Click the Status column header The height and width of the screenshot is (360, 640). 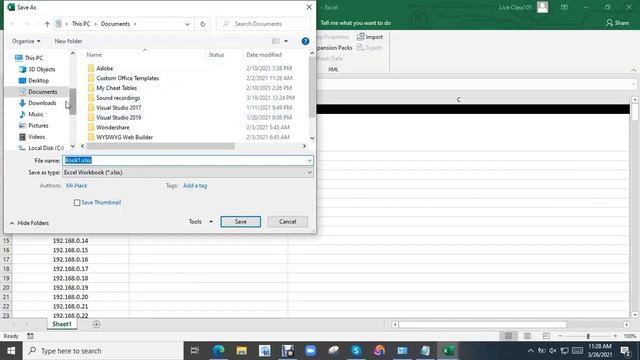[216, 55]
